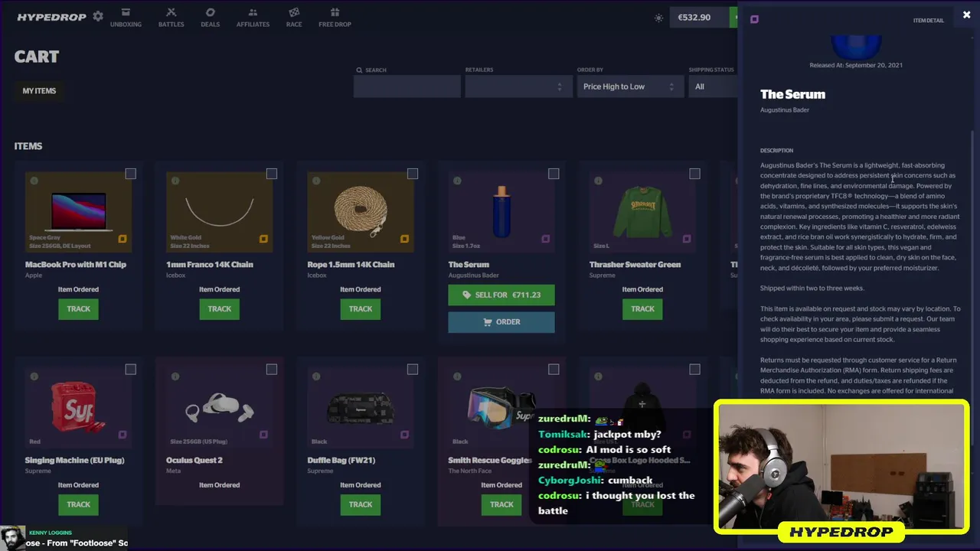Viewport: 980px width, 551px height.
Task: Track the Duffle Bag order
Action: (x=360, y=504)
